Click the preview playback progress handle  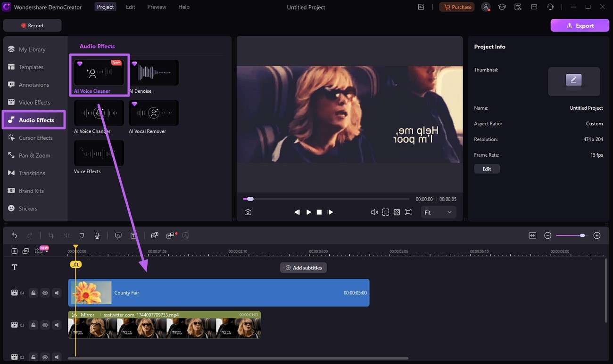click(x=250, y=199)
